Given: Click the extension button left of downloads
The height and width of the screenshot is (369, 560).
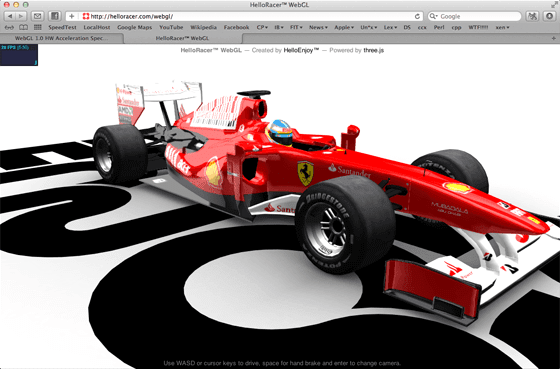Looking at the screenshot, I should (x=532, y=16).
